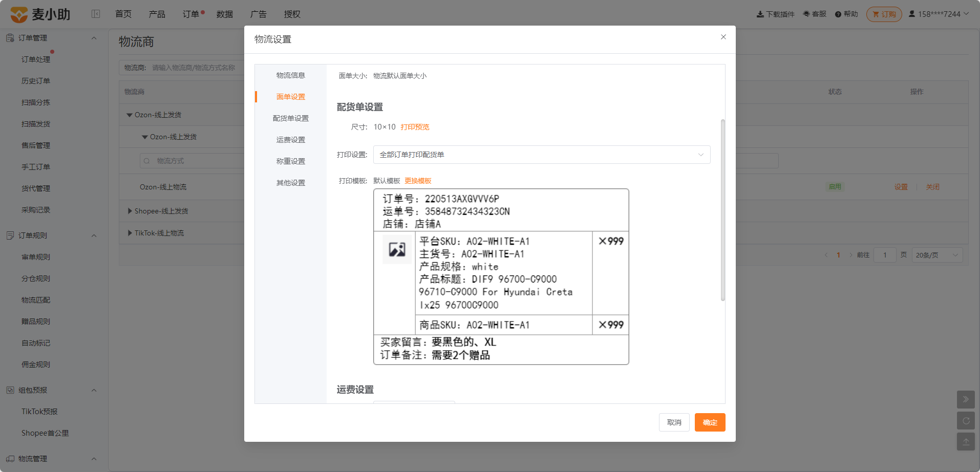Open the 首页 top menu
Viewport: 980px width, 472px height.
click(123, 14)
